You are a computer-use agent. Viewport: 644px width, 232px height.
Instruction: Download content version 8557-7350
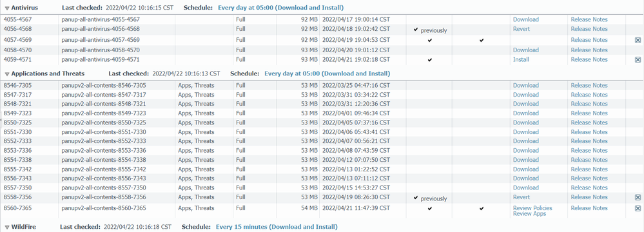(x=526, y=188)
